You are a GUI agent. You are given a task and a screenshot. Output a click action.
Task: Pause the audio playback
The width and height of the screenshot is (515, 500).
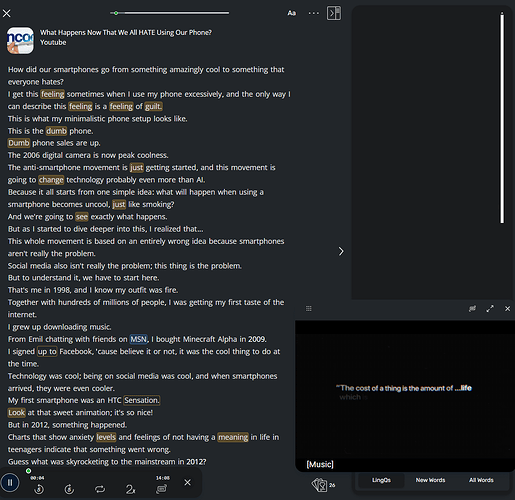pyautogui.click(x=10, y=482)
